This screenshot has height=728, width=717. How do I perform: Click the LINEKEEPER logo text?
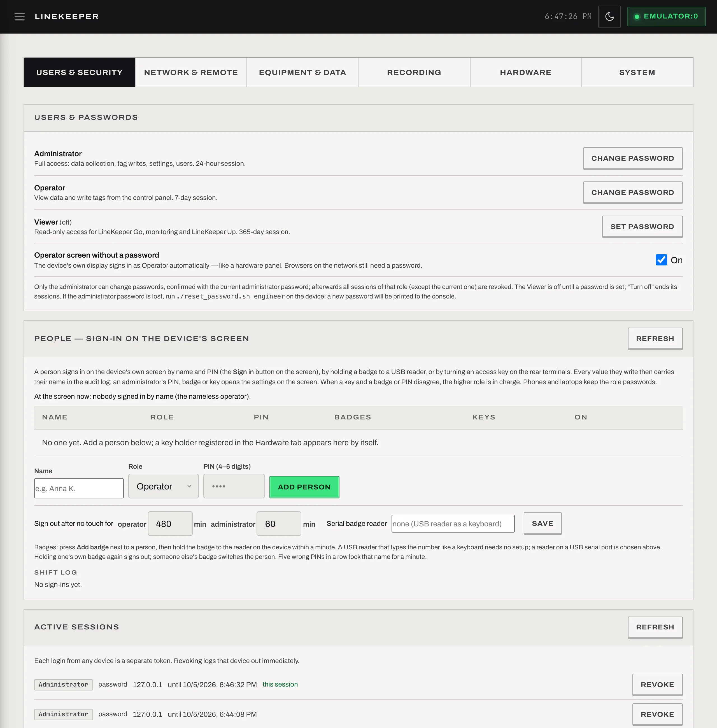pos(67,17)
